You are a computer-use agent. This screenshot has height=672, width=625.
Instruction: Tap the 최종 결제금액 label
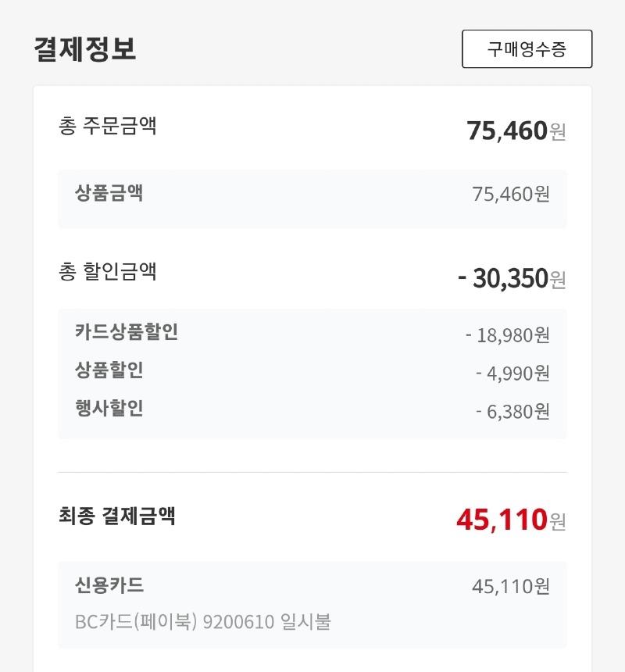pyautogui.click(x=117, y=516)
